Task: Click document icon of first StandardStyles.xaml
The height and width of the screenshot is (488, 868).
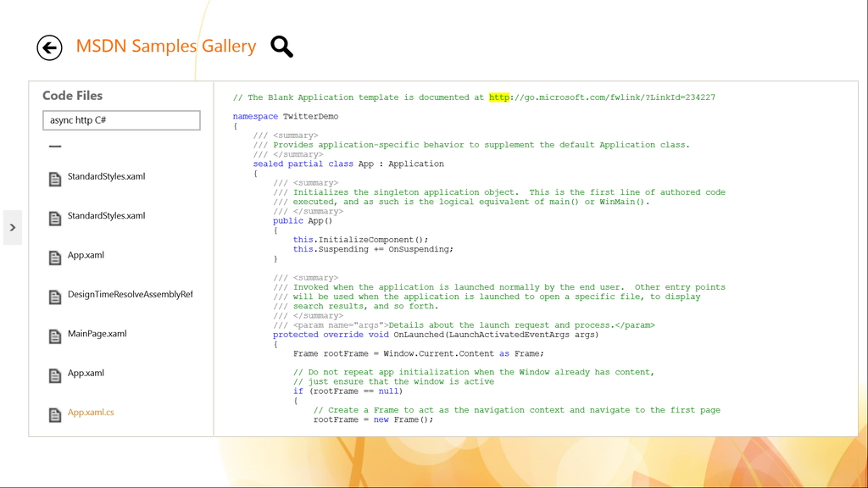Action: 55,179
